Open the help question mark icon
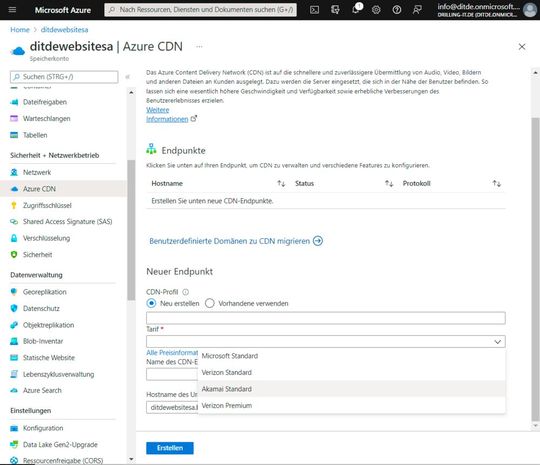This screenshot has width=540, height=465. pyautogui.click(x=397, y=10)
